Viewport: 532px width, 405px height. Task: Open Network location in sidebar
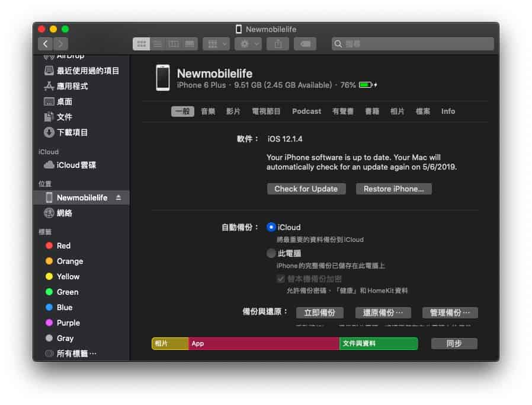[x=58, y=213]
